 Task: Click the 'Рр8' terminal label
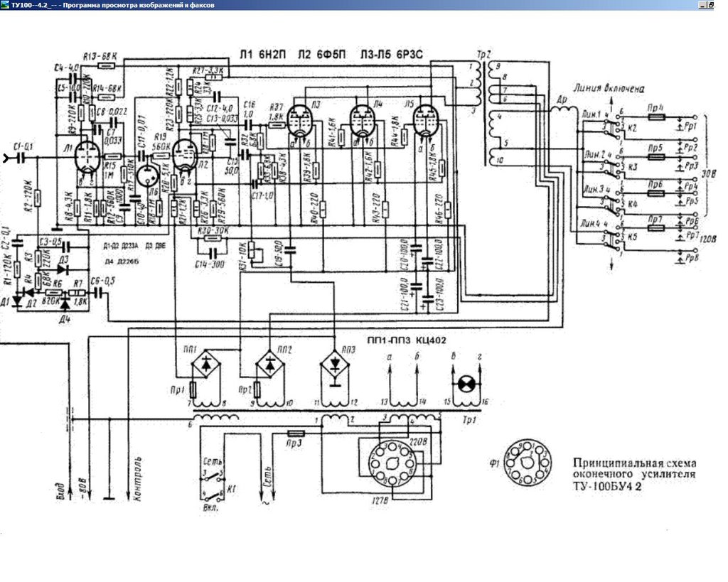point(691,257)
